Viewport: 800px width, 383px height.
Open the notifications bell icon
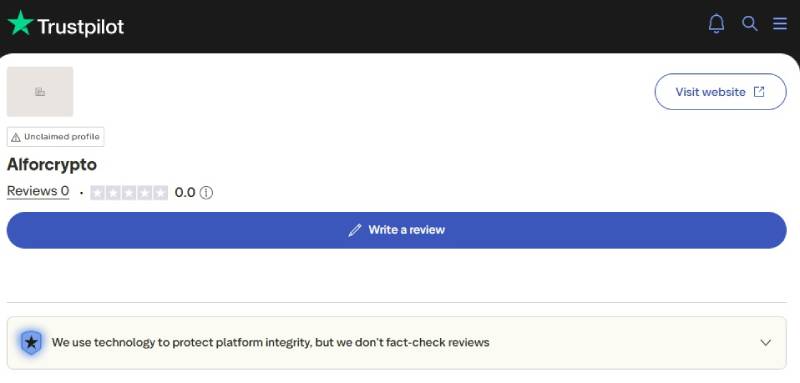(716, 23)
